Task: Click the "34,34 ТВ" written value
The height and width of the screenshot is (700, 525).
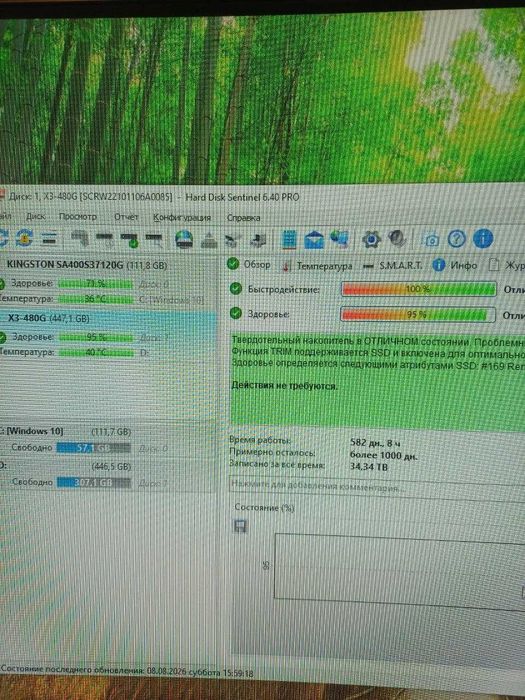Action: click(x=369, y=467)
